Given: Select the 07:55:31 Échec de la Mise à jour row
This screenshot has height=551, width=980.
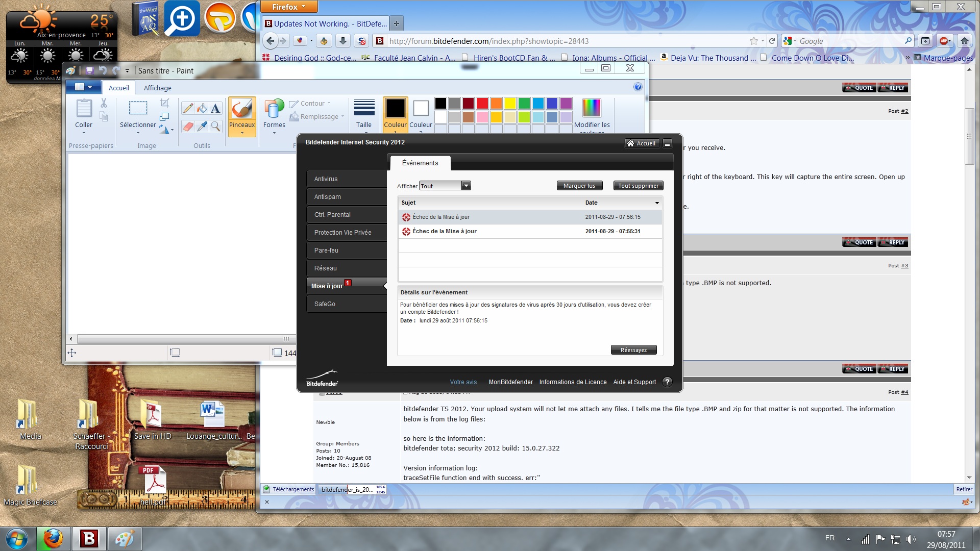Looking at the screenshot, I should pyautogui.click(x=530, y=231).
